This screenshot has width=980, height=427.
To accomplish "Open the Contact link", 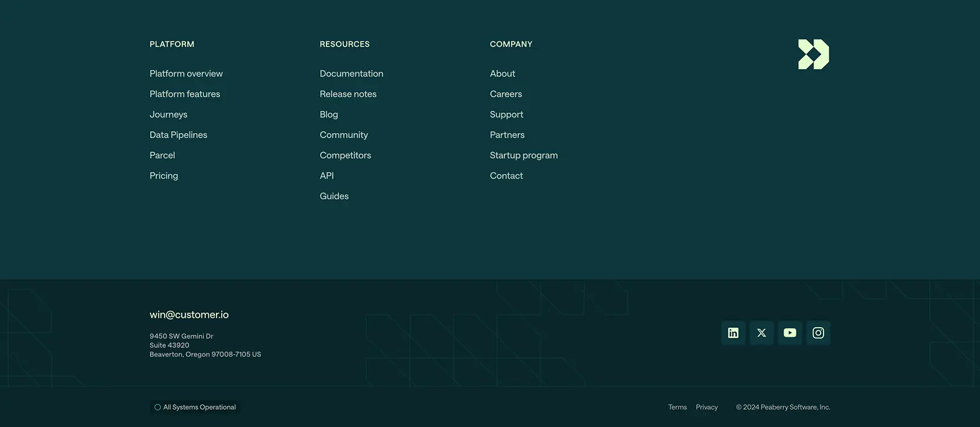I will 507,176.
